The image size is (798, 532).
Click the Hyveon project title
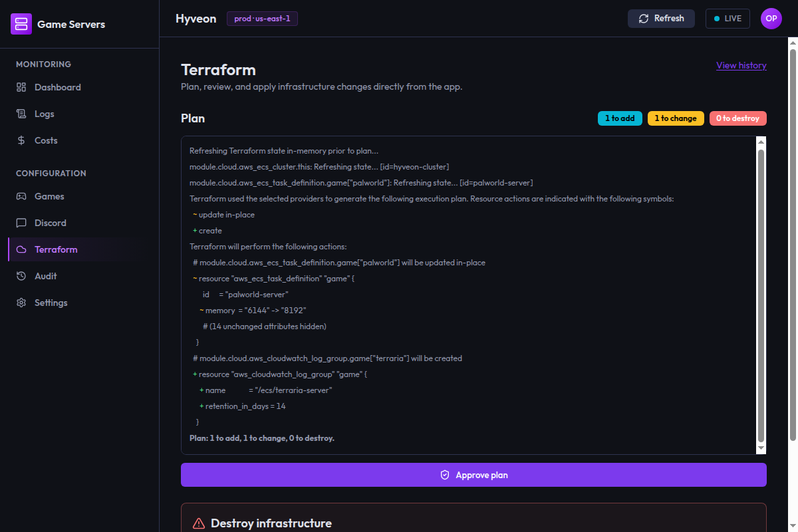196,19
